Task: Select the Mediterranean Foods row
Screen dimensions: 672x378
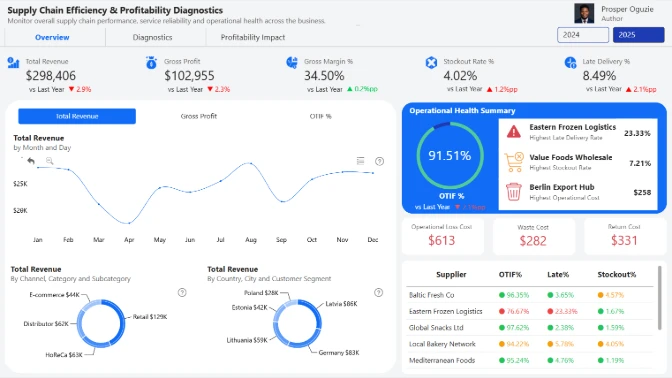Action: click(x=529, y=360)
